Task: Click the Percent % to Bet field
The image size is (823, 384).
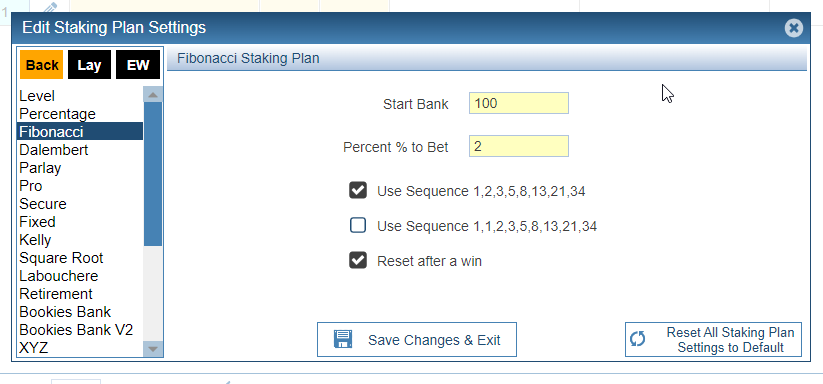Action: 519,146
